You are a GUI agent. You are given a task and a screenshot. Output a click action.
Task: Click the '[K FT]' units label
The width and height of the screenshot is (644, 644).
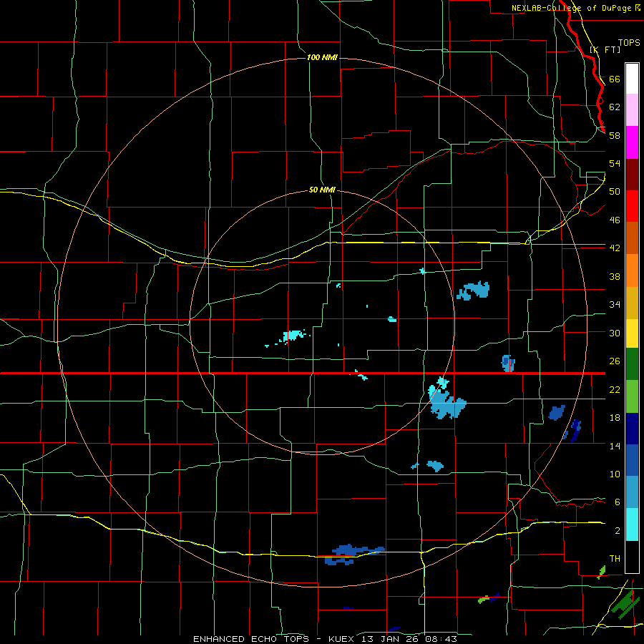(x=605, y=49)
